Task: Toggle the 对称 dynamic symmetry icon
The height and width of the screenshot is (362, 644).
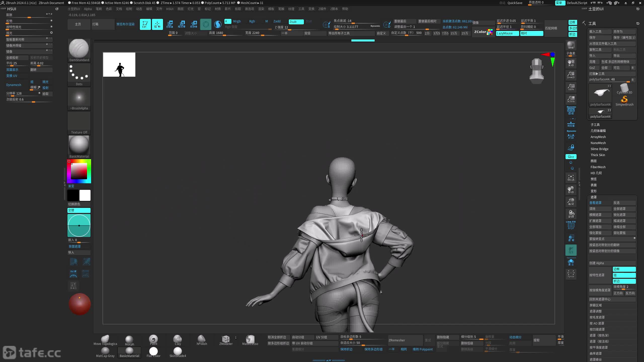Action: pyautogui.click(x=571, y=135)
